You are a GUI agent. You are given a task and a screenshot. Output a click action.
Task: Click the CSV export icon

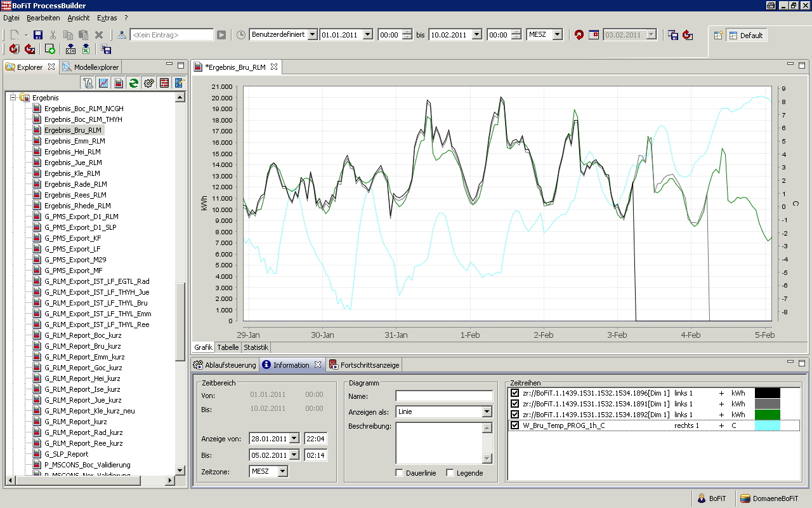[70, 49]
